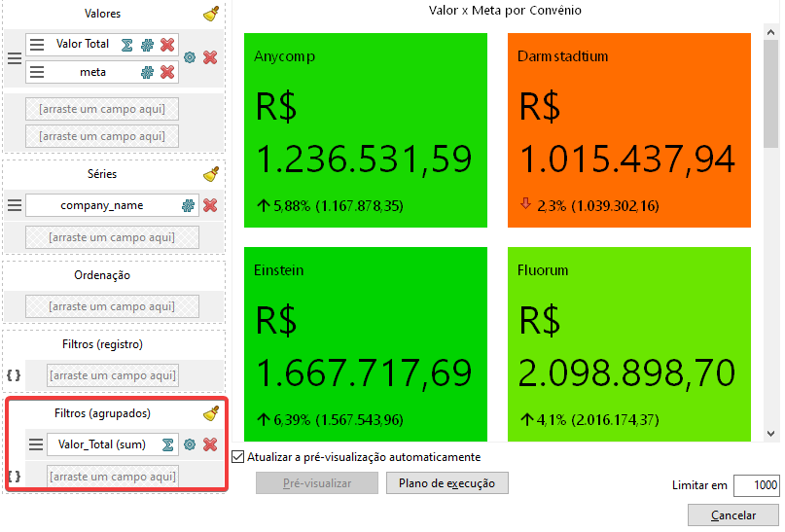Delete the whole Valores group with red X
Screen dimensions: 785x532
click(x=210, y=57)
